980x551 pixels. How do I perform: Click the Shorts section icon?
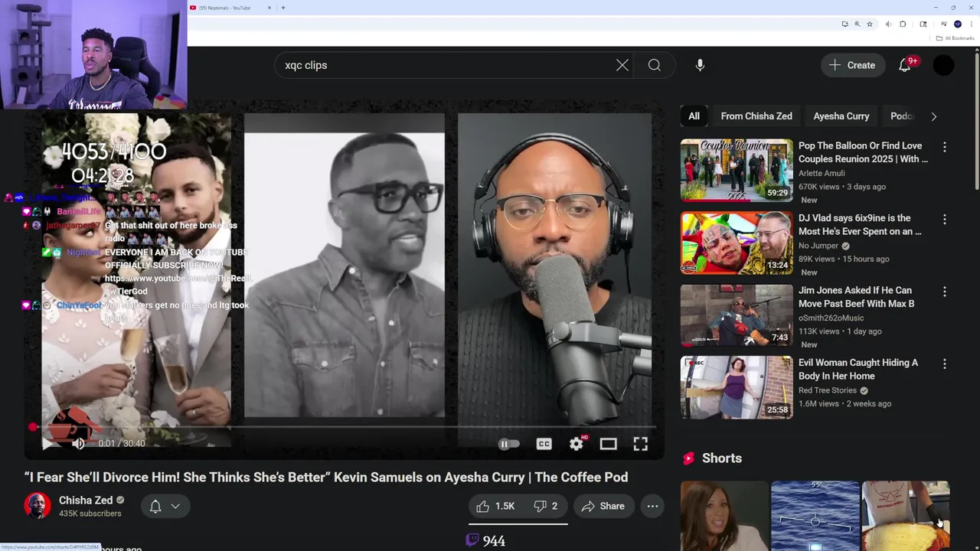688,458
